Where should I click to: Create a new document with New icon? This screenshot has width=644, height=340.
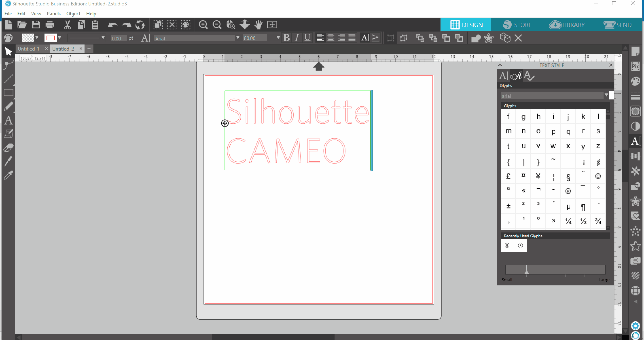click(8, 24)
